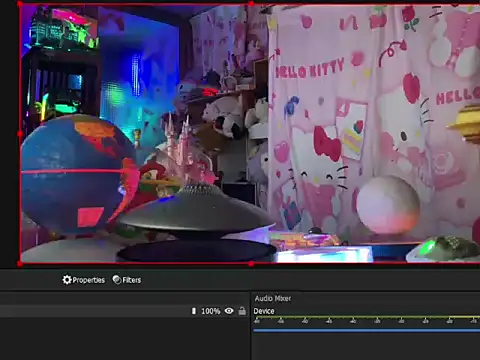
Task: Click the 100% value in the source row
Action: [x=211, y=311]
